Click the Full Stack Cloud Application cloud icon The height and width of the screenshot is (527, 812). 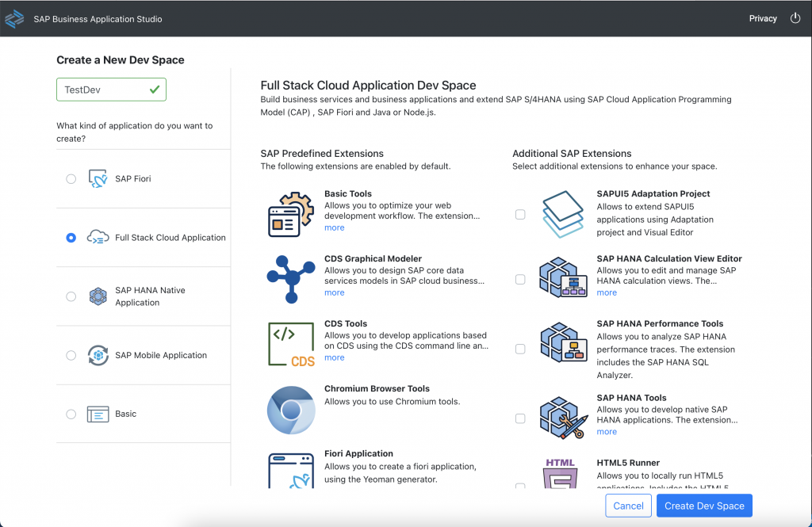click(98, 238)
